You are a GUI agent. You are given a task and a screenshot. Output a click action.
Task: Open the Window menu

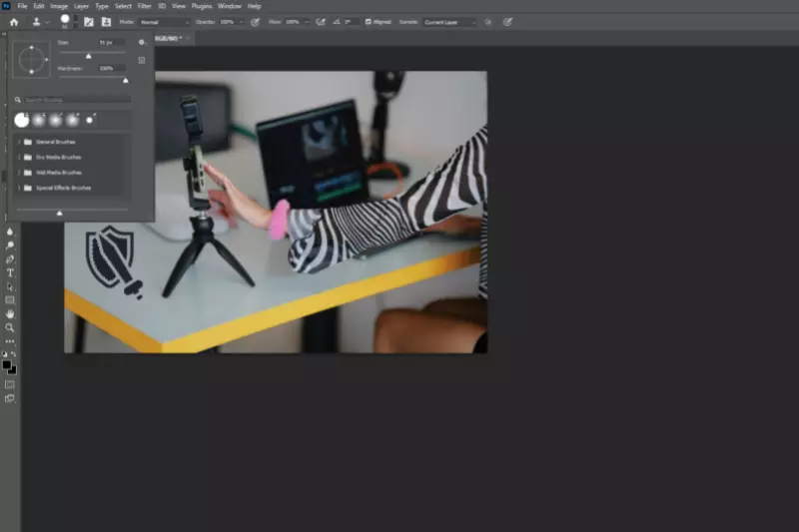coord(230,6)
